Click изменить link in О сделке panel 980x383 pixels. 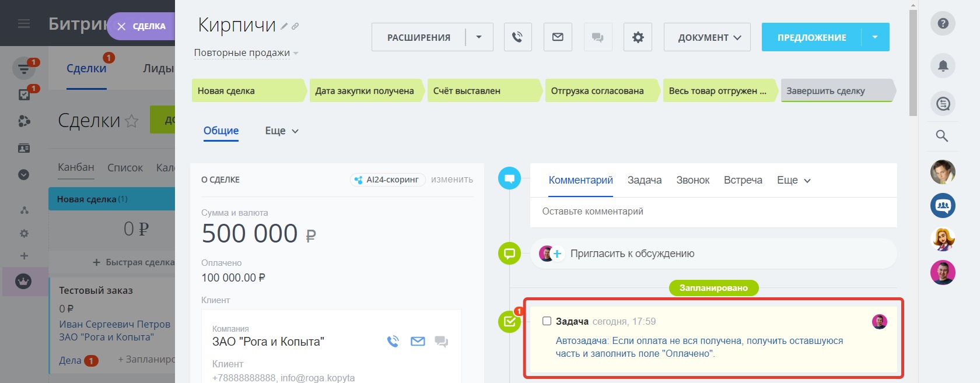click(x=452, y=180)
